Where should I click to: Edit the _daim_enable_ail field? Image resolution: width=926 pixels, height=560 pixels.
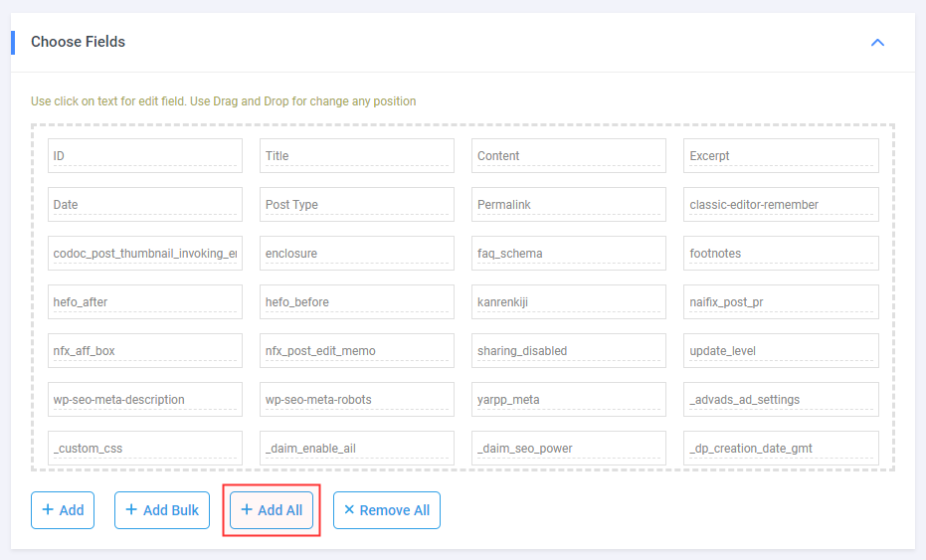point(357,449)
